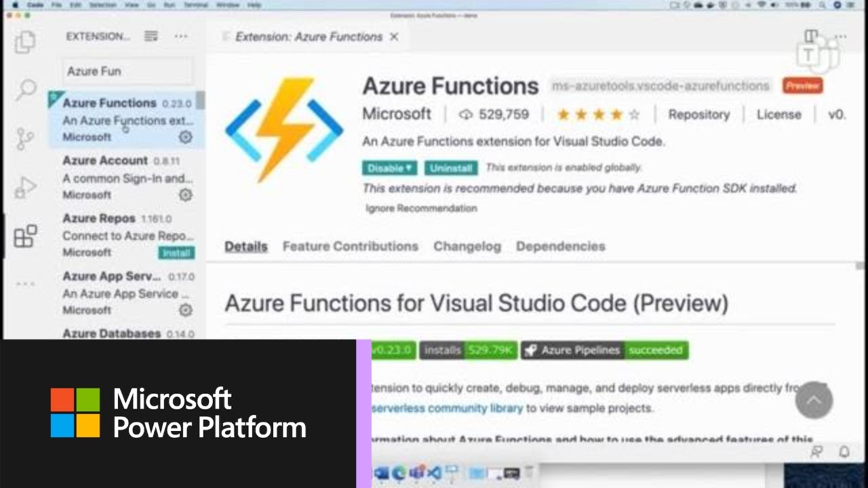
Task: Click the download count cloud icon
Action: [465, 115]
